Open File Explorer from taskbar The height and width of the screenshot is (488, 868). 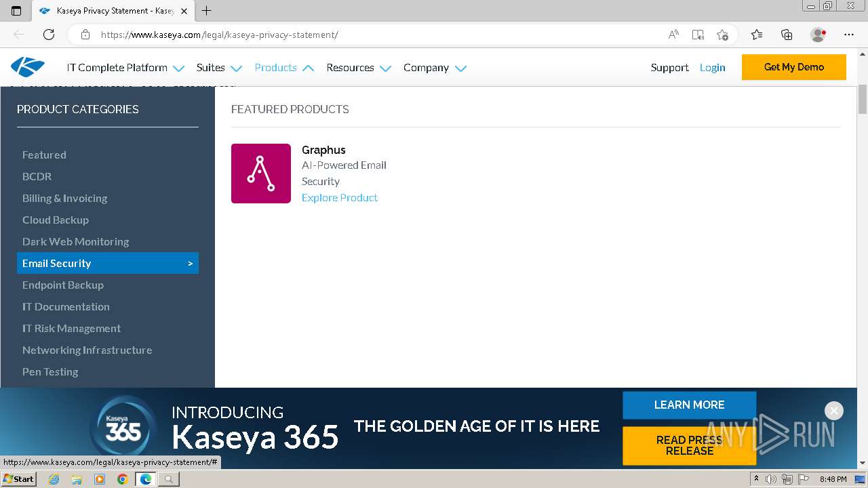(x=77, y=479)
